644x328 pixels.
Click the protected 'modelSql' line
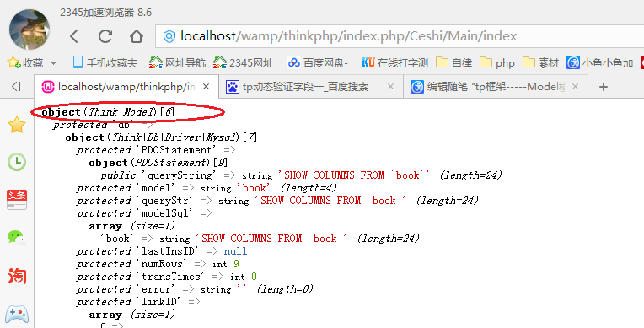(x=144, y=213)
